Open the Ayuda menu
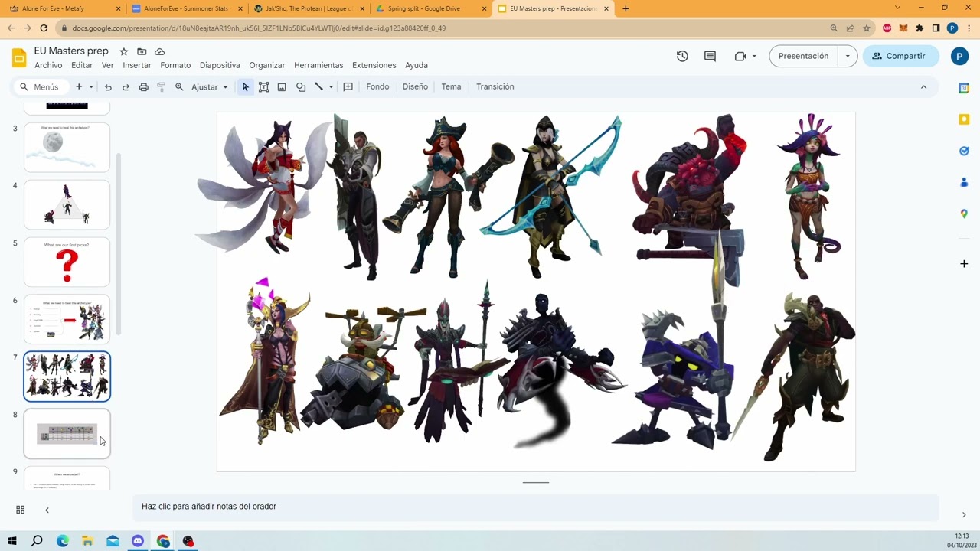This screenshot has height=551, width=980. point(416,65)
